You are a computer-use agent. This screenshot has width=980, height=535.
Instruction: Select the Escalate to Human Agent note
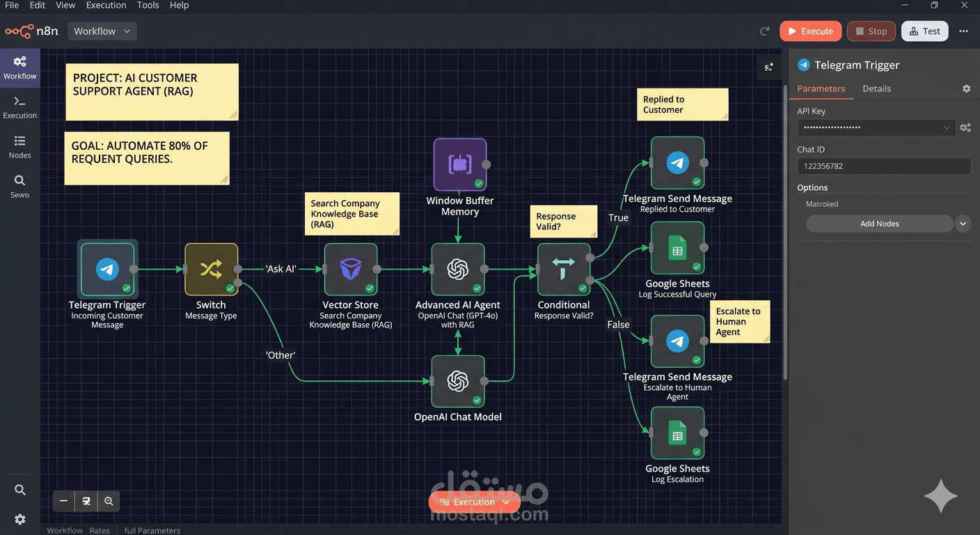tap(740, 322)
